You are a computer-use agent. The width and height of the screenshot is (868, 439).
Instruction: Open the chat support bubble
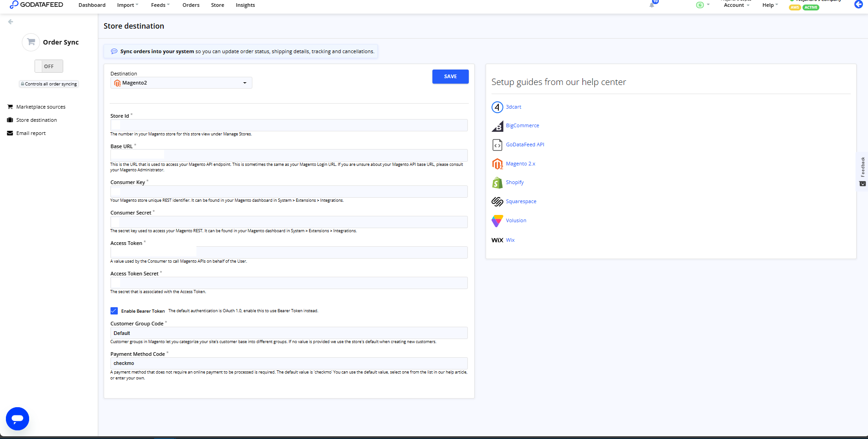click(17, 419)
